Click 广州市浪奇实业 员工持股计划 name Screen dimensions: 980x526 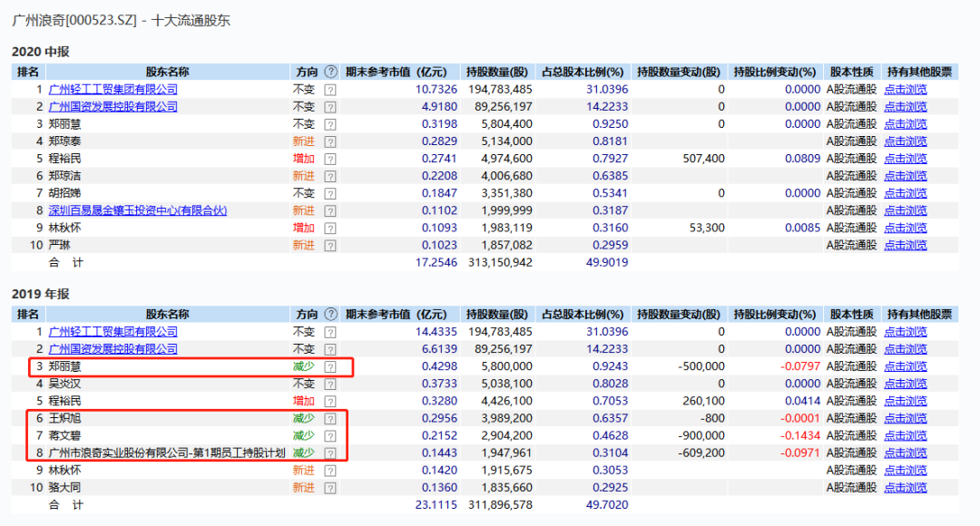167,453
